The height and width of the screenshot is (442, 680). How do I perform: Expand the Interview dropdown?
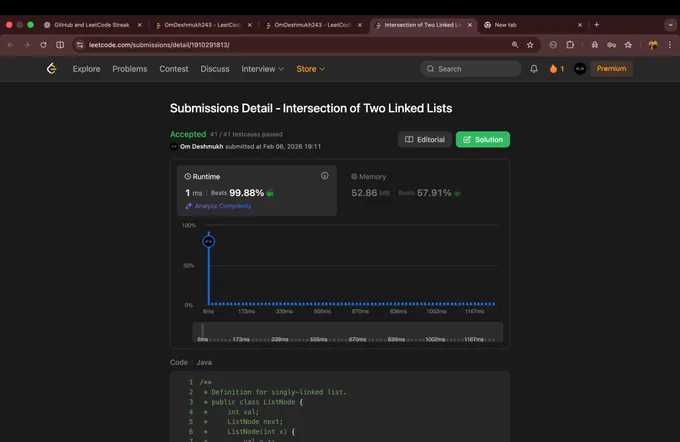click(x=262, y=69)
